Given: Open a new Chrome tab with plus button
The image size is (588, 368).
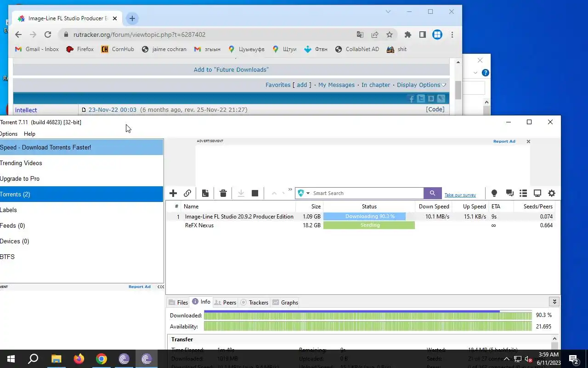Looking at the screenshot, I should [x=132, y=18].
